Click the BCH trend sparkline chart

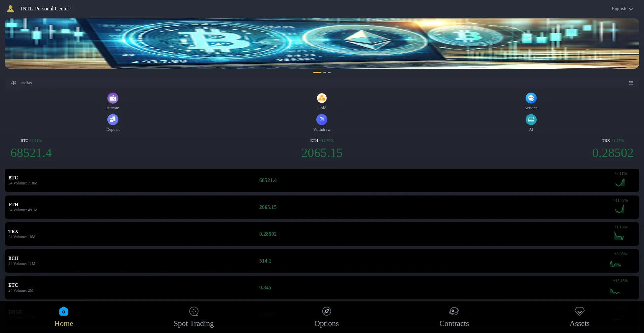point(615,264)
